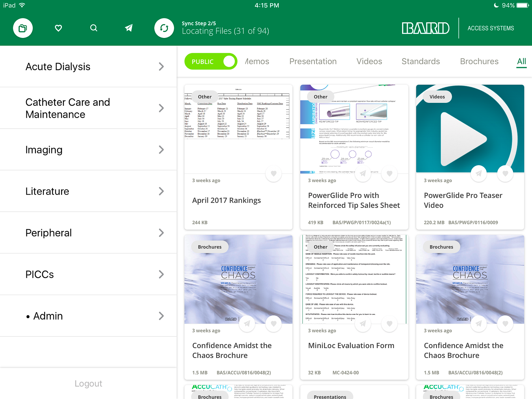This screenshot has height=399, width=532.
Task: Favorite the PowerGlide Pro Sales Sheet
Action: [389, 173]
